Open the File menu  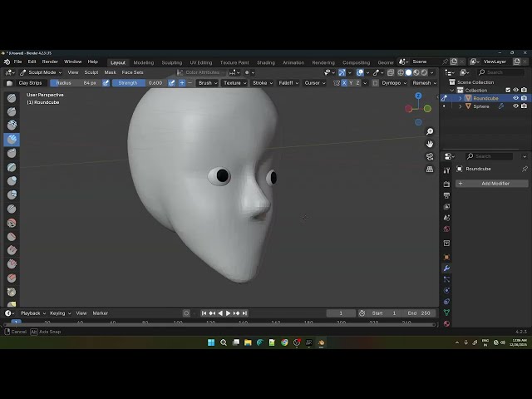coord(17,62)
